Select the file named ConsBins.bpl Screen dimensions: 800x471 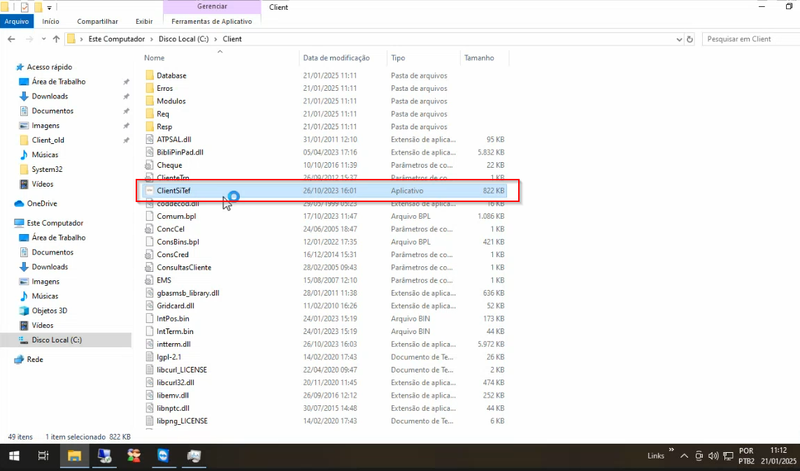click(178, 241)
